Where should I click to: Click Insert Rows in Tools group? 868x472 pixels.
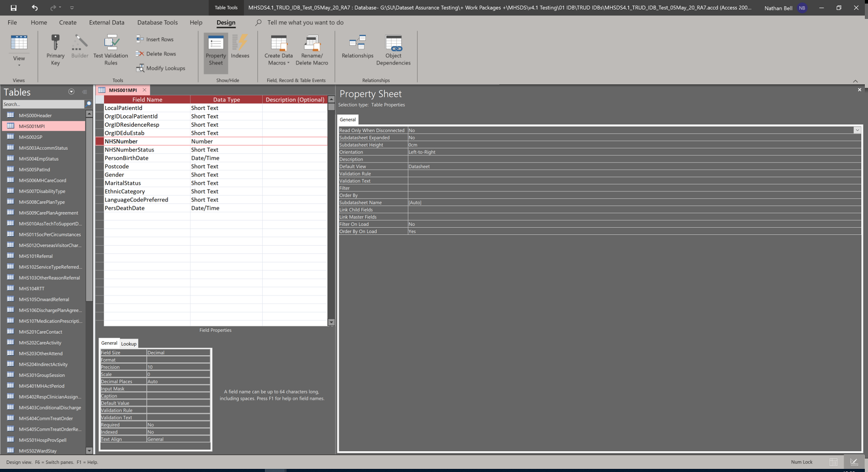[155, 39]
